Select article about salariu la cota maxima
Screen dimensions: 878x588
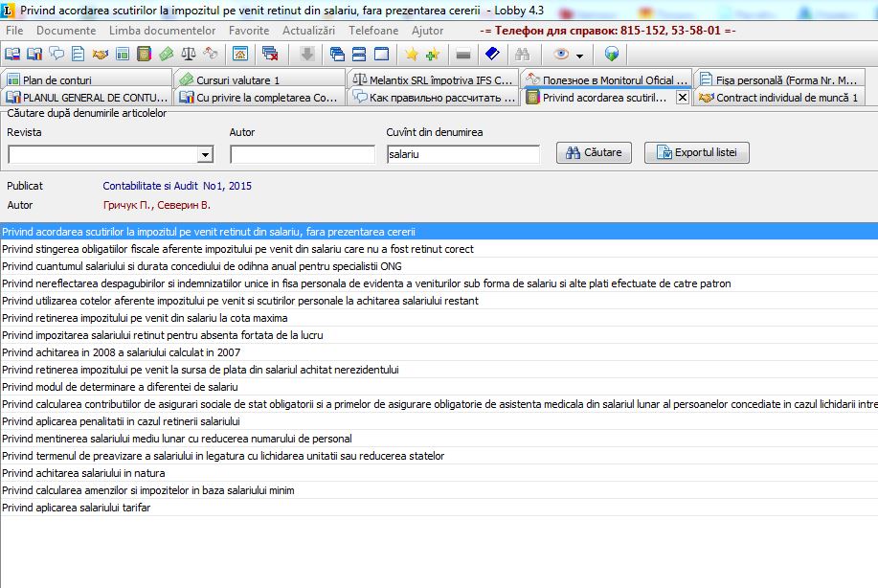pos(439,318)
